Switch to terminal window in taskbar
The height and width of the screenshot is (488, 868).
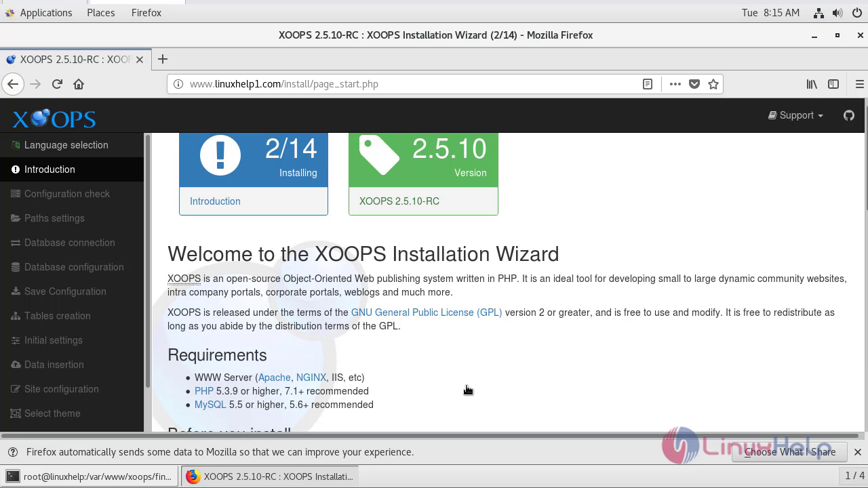point(90,476)
